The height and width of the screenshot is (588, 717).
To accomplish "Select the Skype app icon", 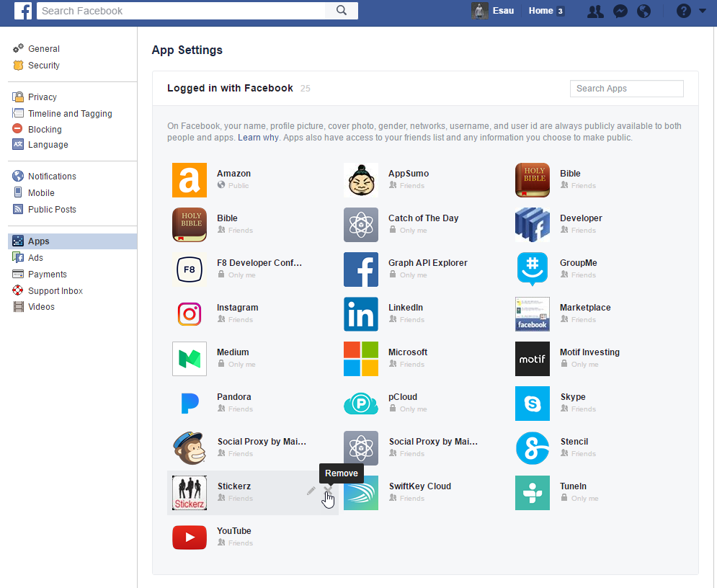I will (x=532, y=404).
